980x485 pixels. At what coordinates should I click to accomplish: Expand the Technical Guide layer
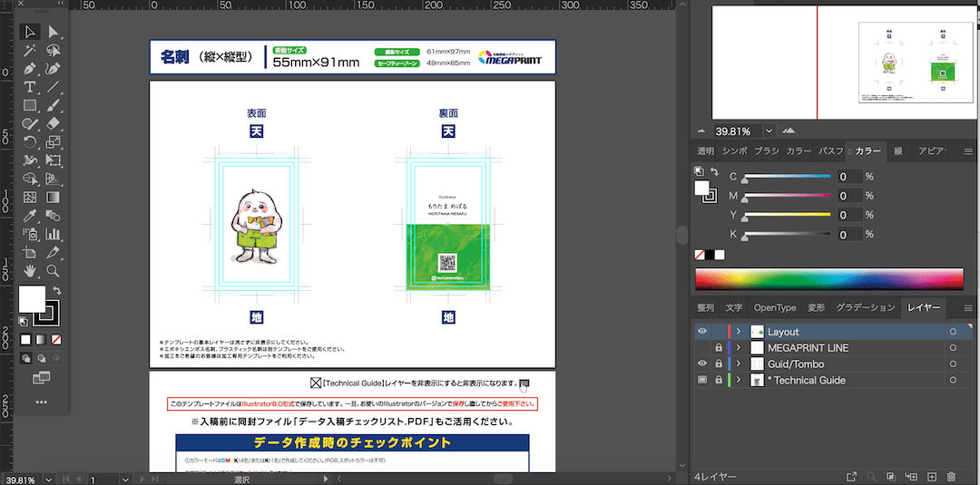point(739,380)
